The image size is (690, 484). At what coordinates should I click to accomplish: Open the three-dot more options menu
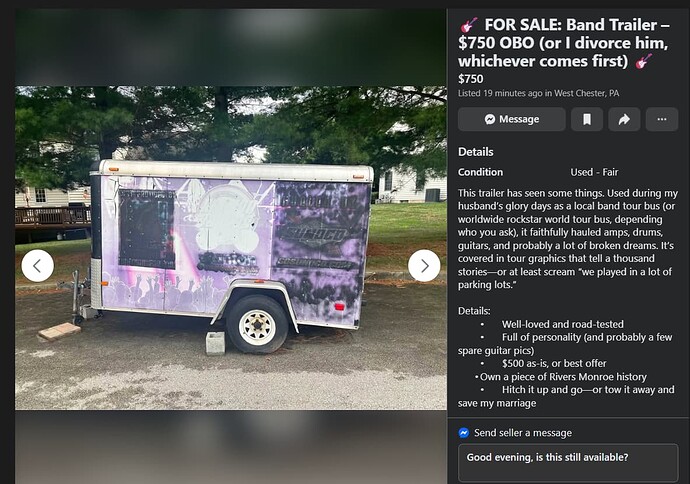(x=661, y=119)
